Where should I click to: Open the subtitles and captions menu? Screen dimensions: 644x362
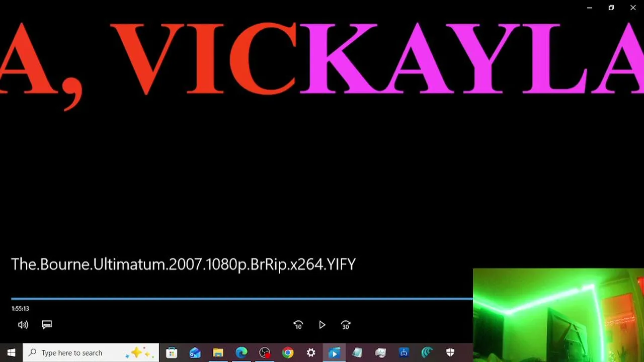47,325
